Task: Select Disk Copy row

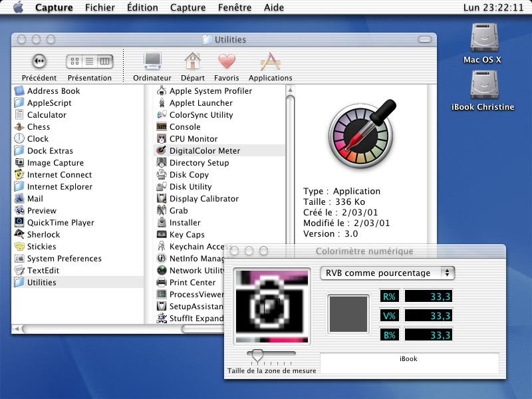Action: [220, 174]
